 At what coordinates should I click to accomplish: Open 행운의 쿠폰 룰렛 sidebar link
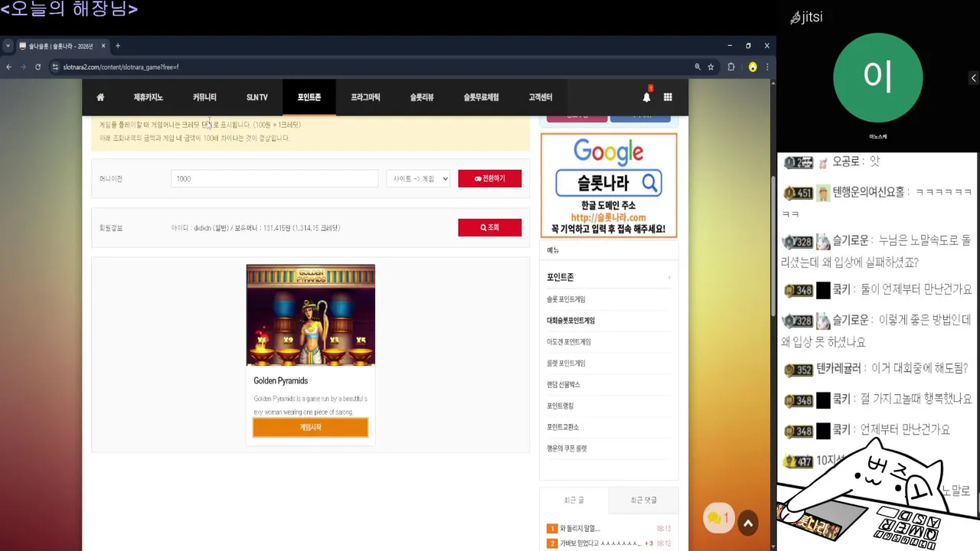click(567, 448)
